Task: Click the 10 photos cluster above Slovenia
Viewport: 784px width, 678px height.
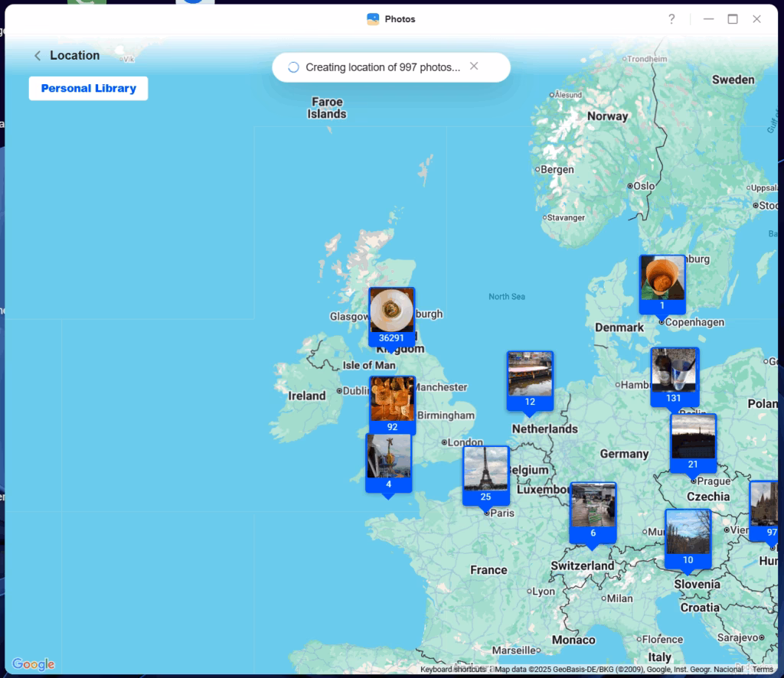Action: (x=688, y=536)
